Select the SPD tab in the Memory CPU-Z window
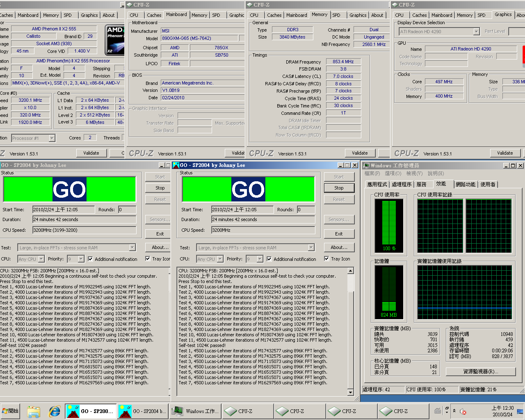Viewport: 525px width, 420px height. pyautogui.click(x=336, y=15)
